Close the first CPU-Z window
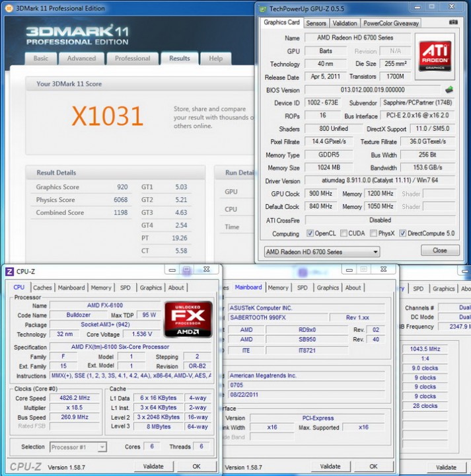Image resolution: width=471 pixels, height=476 pixels. pyautogui.click(x=207, y=269)
